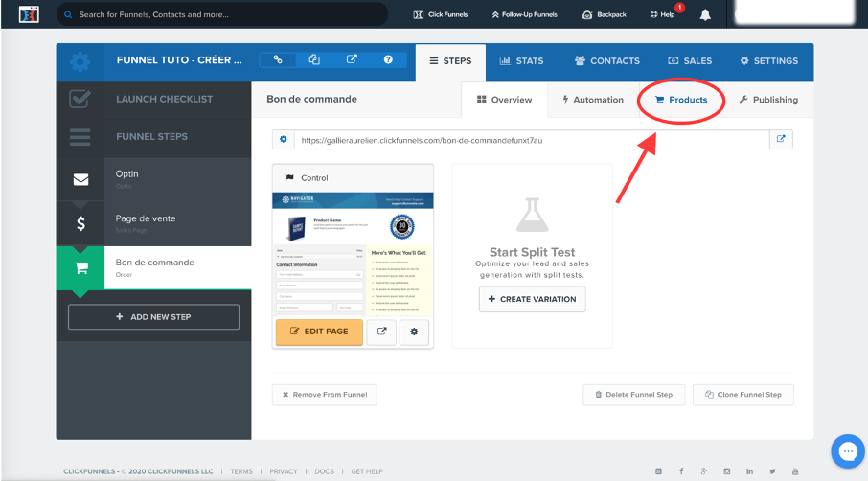Open the Overview sub-tab
Viewport: 868px width, 481px height.
pos(504,100)
